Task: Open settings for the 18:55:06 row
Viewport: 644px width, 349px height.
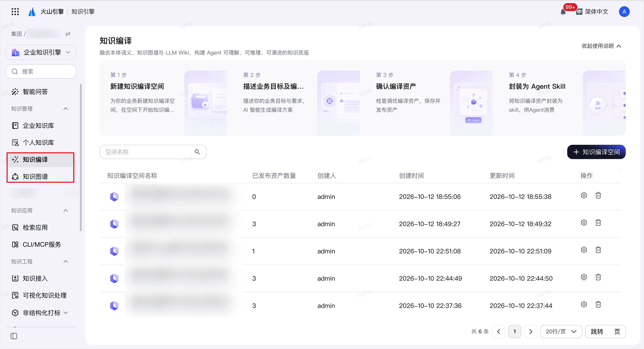Action: point(584,195)
